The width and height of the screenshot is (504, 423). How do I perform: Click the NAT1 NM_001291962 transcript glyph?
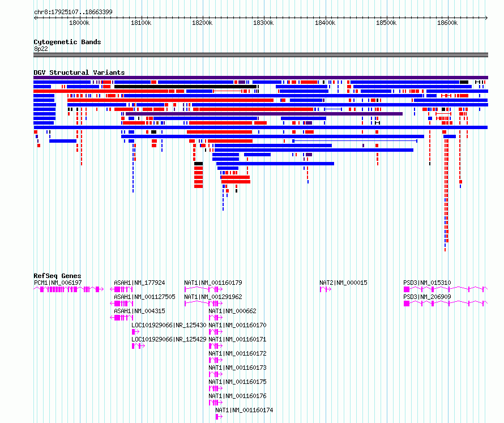[203, 304]
